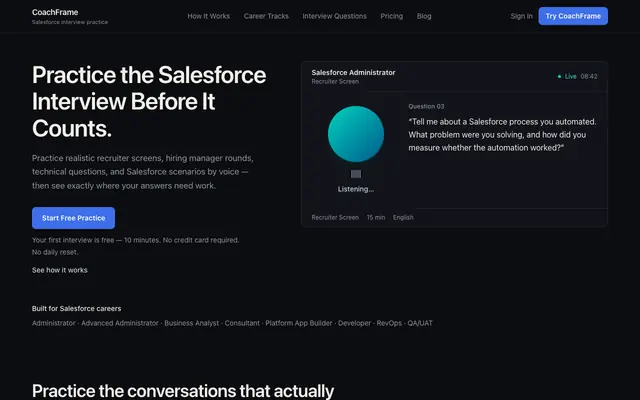Click the Consultant career label

pos(242,323)
